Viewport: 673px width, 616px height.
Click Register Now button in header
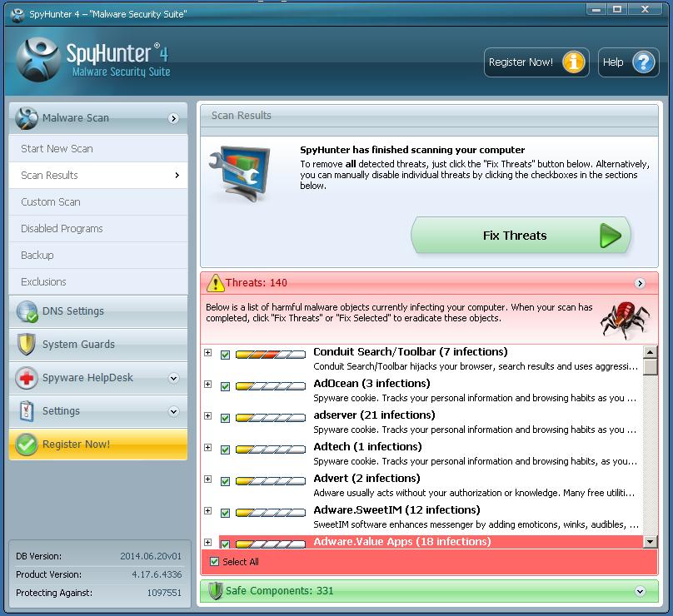(536, 62)
